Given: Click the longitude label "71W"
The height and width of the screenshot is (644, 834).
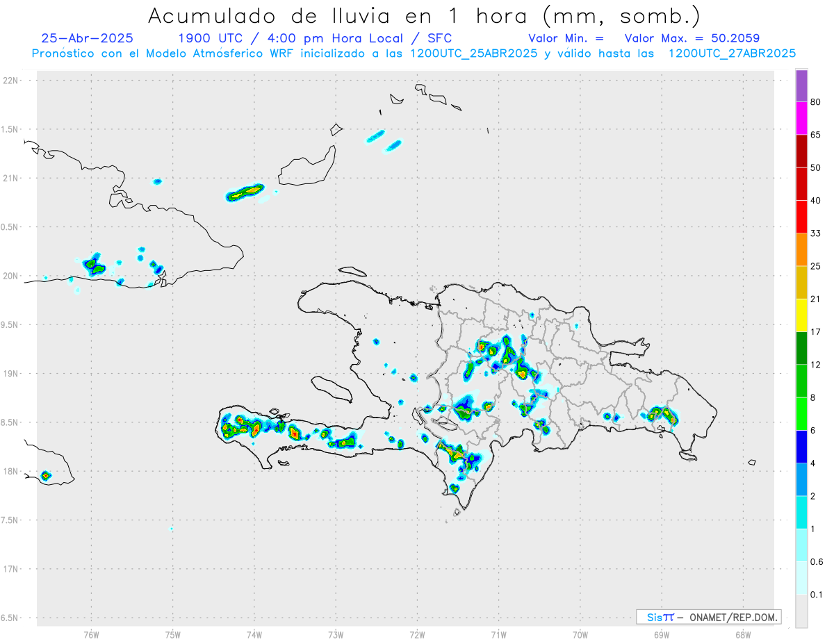Looking at the screenshot, I should (x=498, y=635).
